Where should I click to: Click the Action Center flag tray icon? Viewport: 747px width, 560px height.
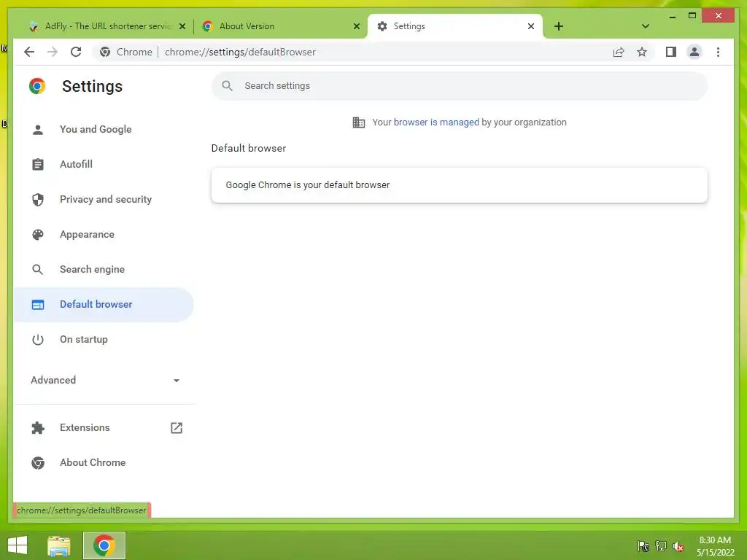(x=643, y=545)
